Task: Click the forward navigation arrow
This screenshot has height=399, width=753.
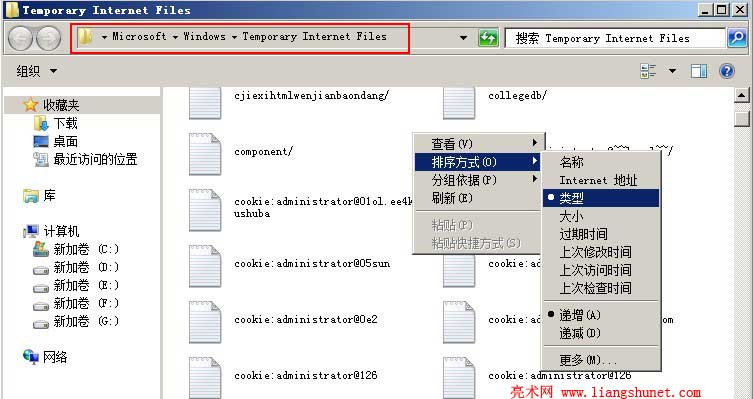Action: [x=49, y=38]
